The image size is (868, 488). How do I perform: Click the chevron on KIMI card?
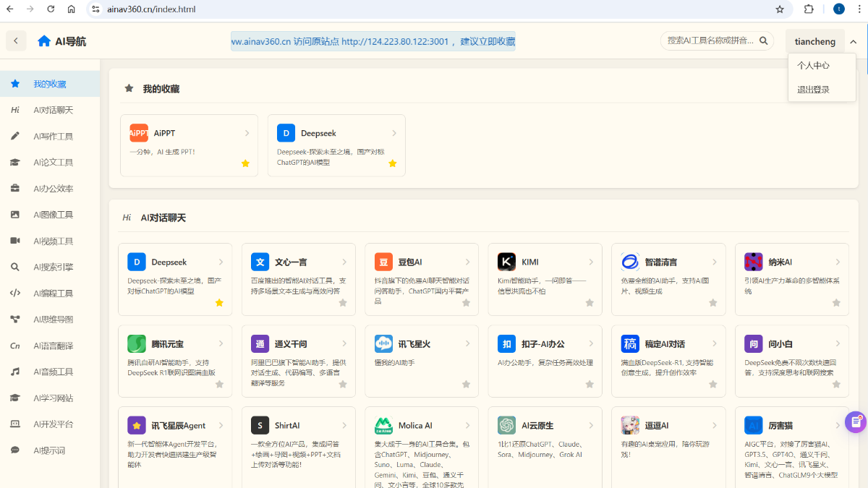(x=591, y=262)
